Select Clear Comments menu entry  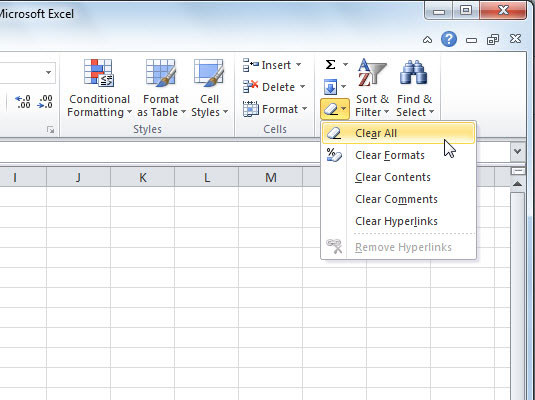pyautogui.click(x=398, y=199)
